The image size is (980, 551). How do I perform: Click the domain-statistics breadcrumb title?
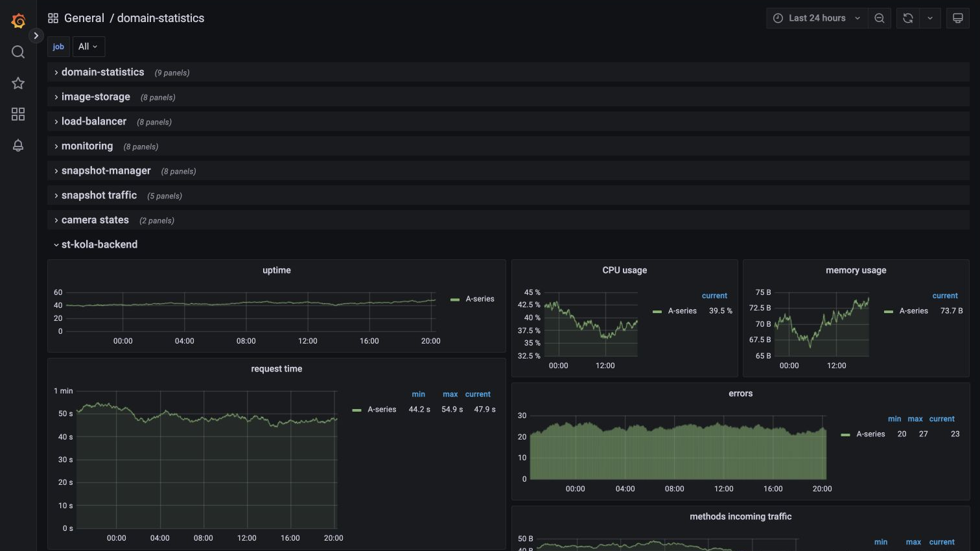click(x=161, y=18)
